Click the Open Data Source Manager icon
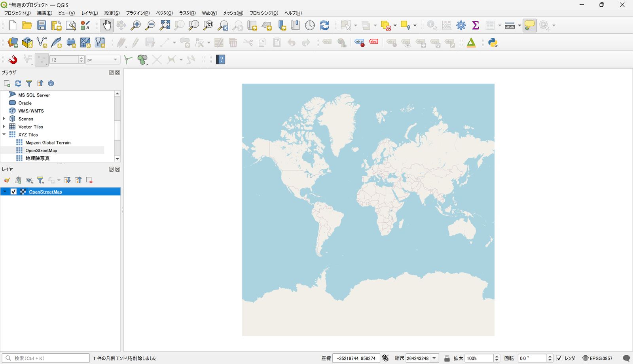Image resolution: width=633 pixels, height=364 pixels. pos(13,43)
